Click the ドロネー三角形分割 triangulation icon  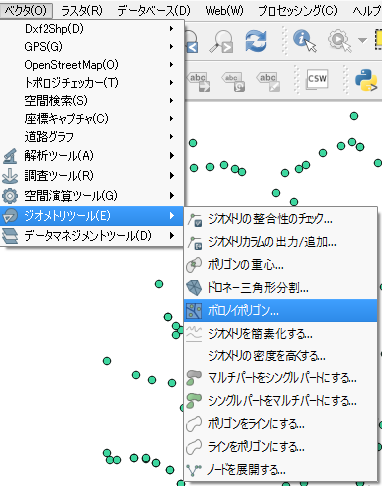click(x=194, y=288)
